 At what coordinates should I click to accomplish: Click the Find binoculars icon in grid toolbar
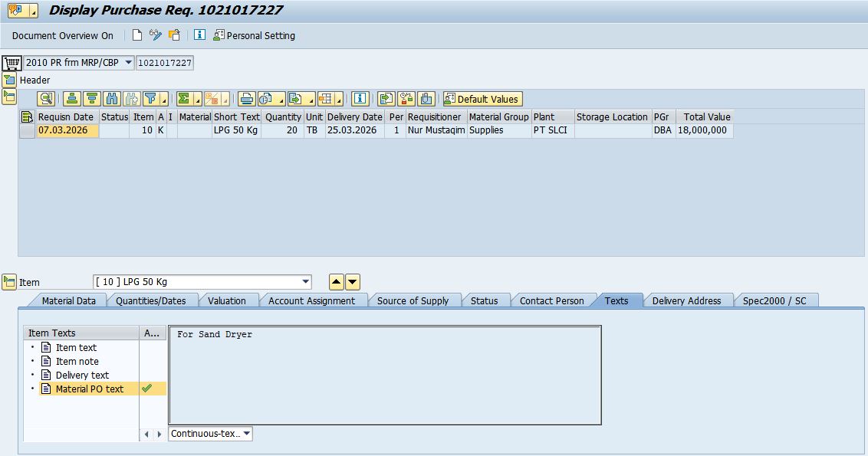tap(112, 99)
